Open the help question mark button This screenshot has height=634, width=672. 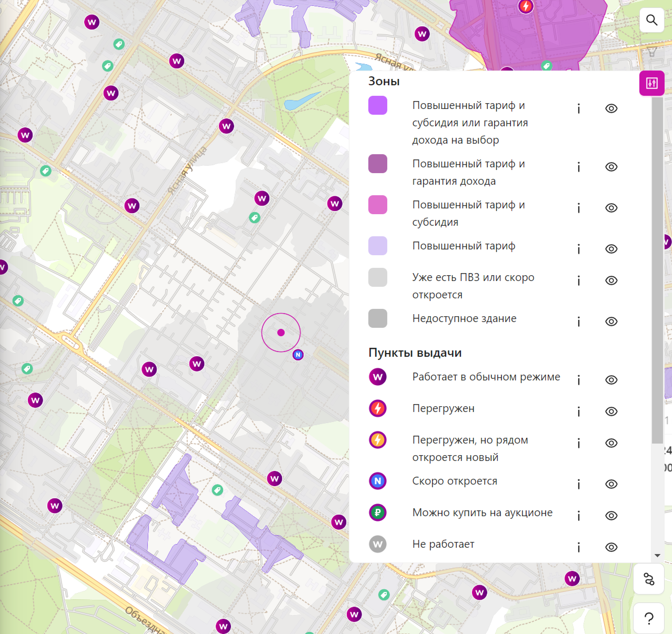[x=649, y=619]
